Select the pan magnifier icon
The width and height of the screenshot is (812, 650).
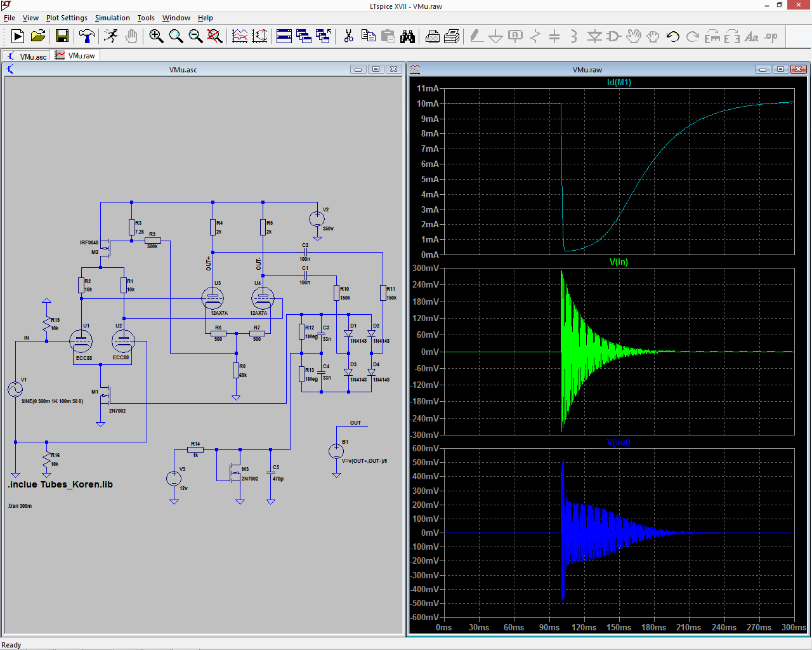coord(176,36)
